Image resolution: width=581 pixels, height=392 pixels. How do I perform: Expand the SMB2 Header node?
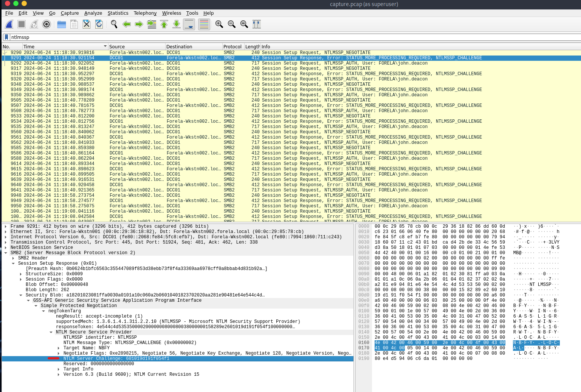[x=13, y=258]
